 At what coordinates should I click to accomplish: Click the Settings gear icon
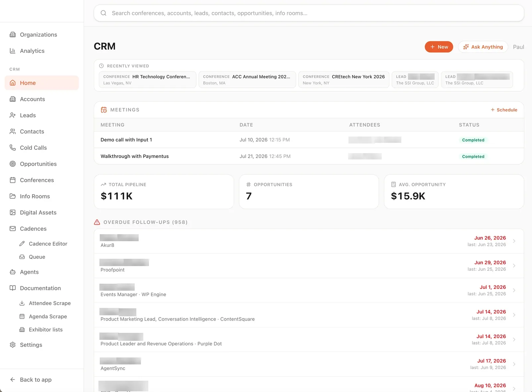point(13,345)
